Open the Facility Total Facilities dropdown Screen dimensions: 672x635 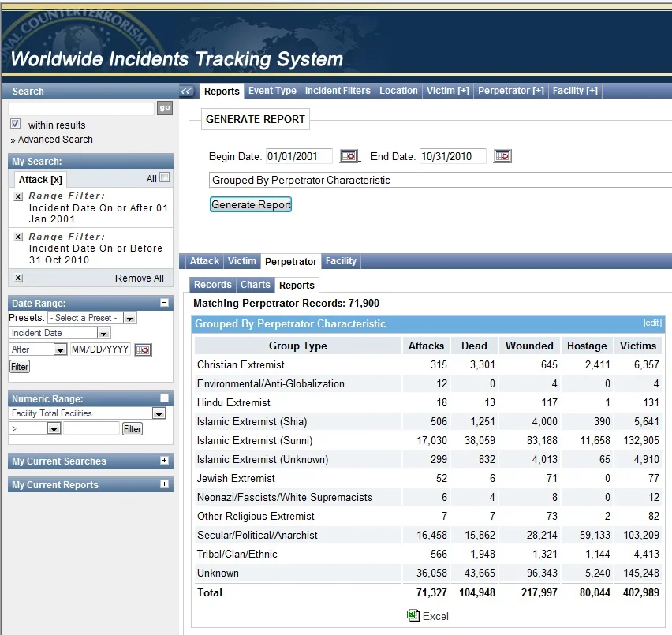point(159,413)
